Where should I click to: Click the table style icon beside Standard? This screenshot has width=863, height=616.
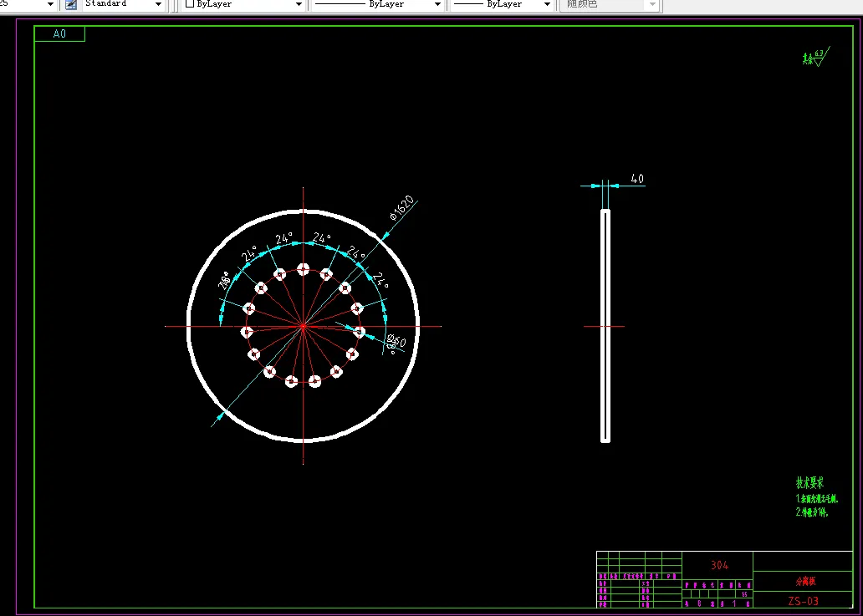tap(71, 4)
